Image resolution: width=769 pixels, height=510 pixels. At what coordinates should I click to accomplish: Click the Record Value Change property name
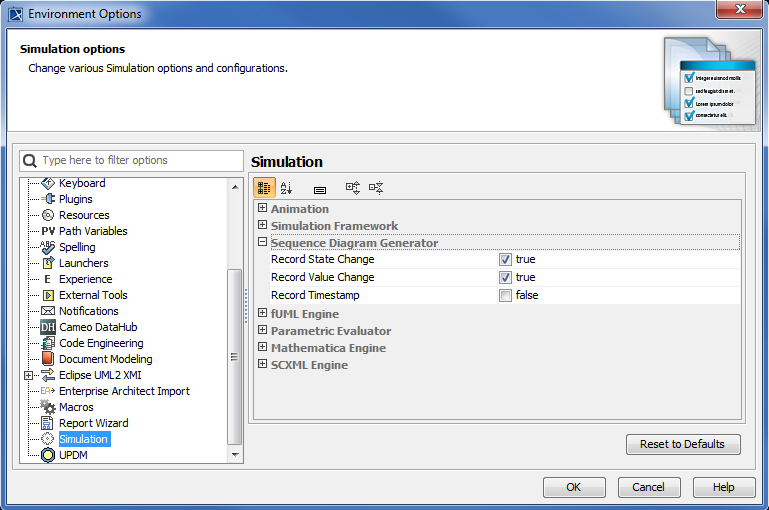(x=323, y=278)
